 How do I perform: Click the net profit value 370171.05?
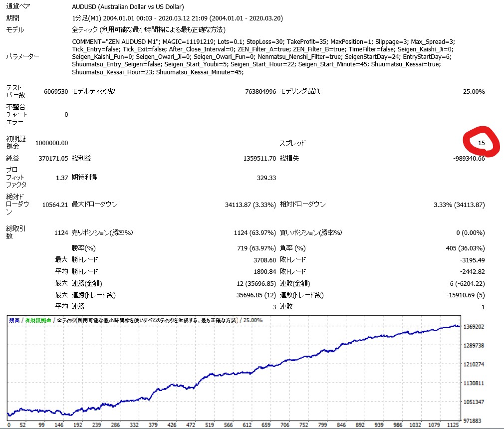tap(53, 159)
